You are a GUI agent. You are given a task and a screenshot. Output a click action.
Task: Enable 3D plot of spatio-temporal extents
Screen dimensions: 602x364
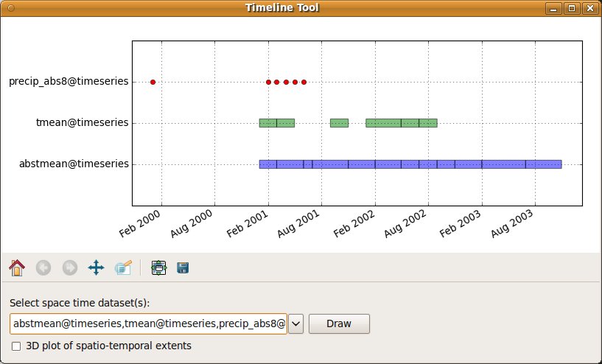pyautogui.click(x=16, y=346)
